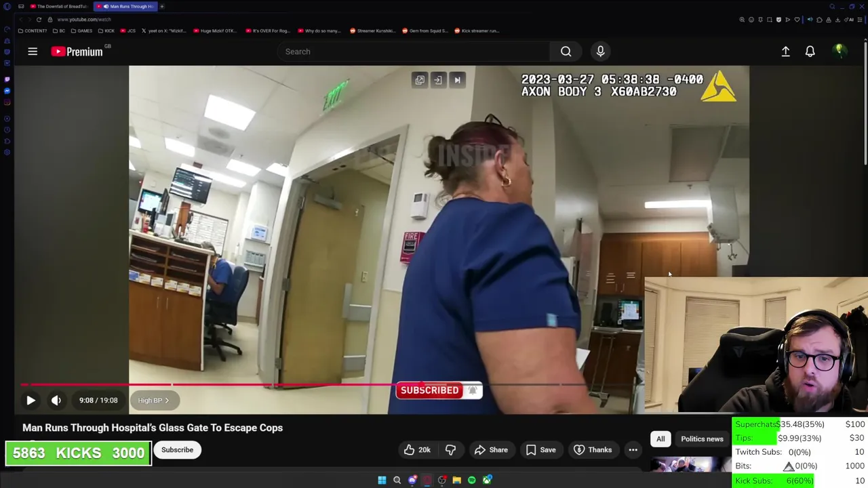Viewport: 868px width, 488px height.
Task: Start voice search with microphone
Action: 600,52
